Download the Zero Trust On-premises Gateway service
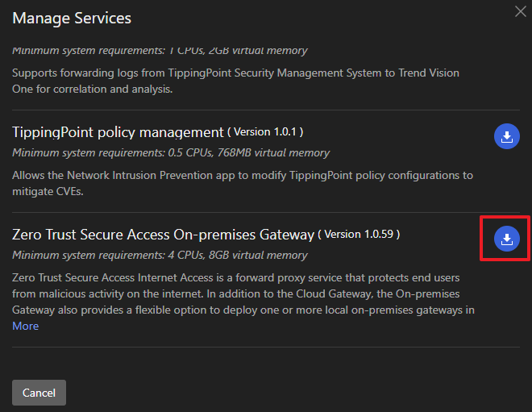Screen dimensions: 532x412 [506, 239]
